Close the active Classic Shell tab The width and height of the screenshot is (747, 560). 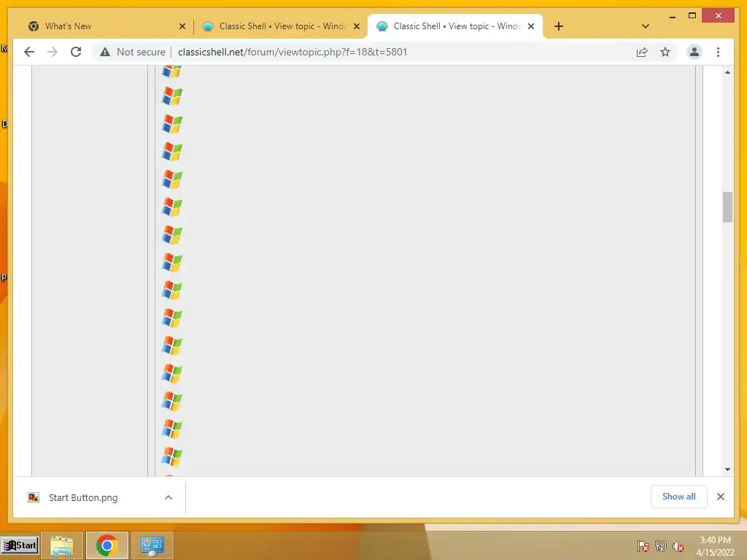tap(531, 26)
